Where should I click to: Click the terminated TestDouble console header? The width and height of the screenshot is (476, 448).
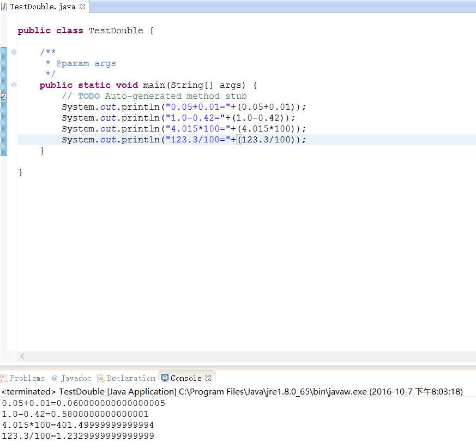[232, 391]
